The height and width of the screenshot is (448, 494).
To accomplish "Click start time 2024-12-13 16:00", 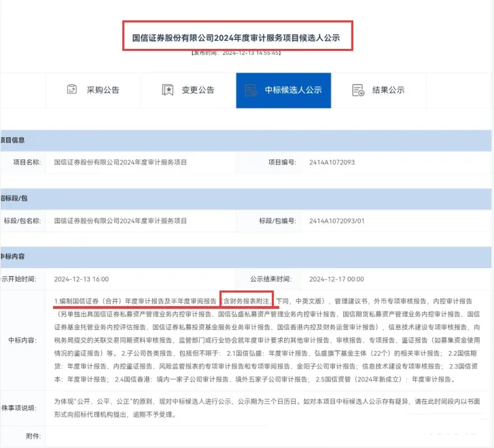I will [x=82, y=279].
